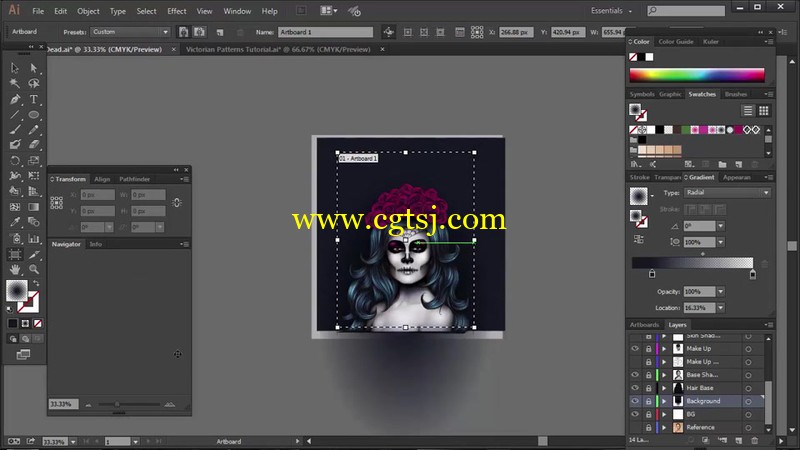This screenshot has width=800, height=450.
Task: Click the Change Screen Mode icon
Action: 23,355
